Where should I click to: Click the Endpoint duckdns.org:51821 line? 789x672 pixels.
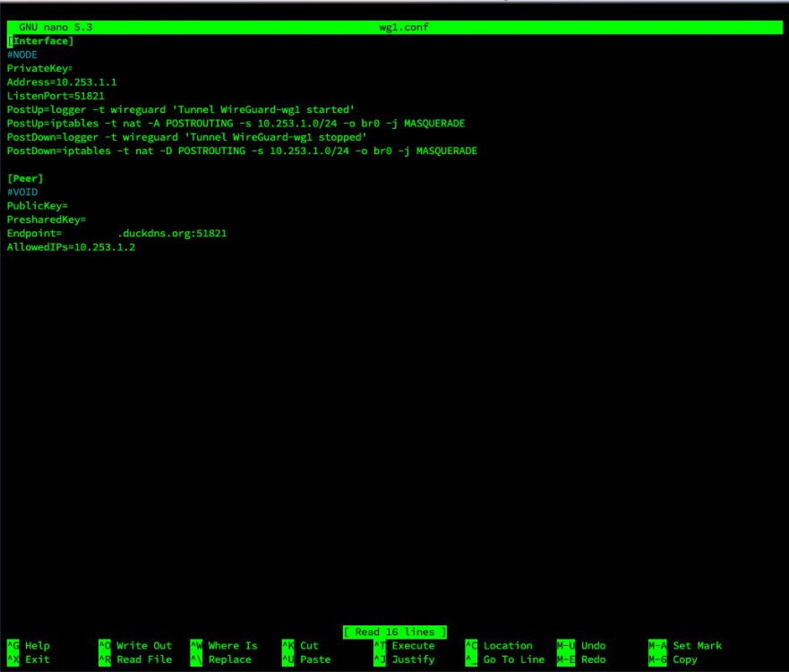116,233
